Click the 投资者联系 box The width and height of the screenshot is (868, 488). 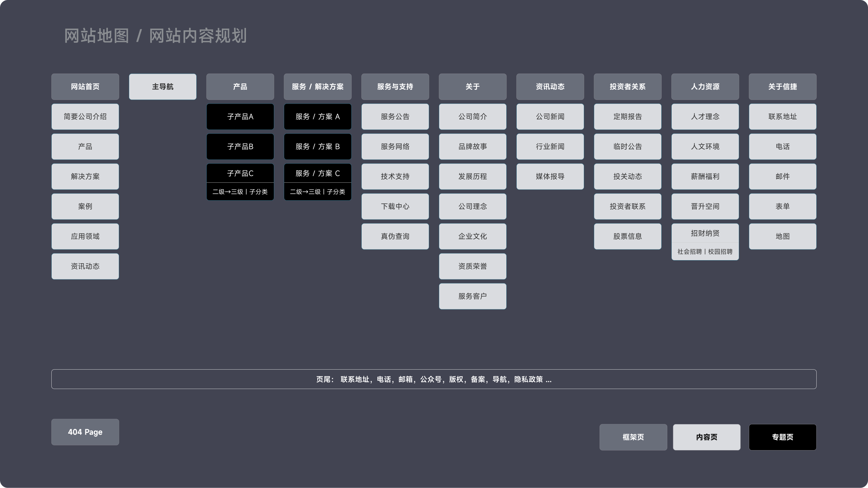(x=628, y=206)
